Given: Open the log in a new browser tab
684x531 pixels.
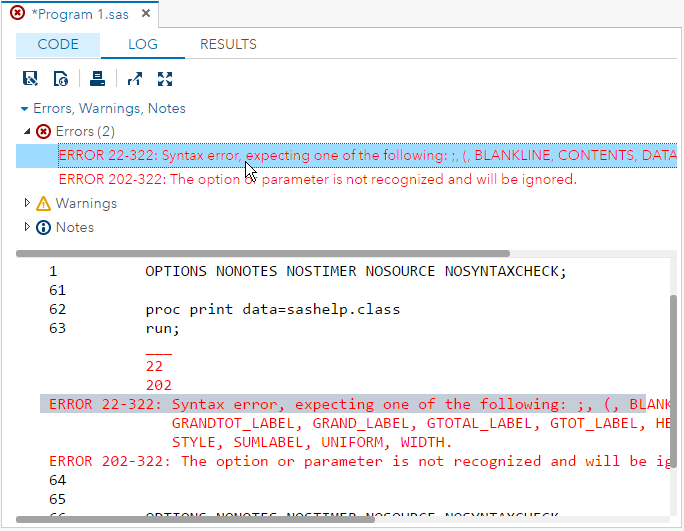Looking at the screenshot, I should [135, 79].
